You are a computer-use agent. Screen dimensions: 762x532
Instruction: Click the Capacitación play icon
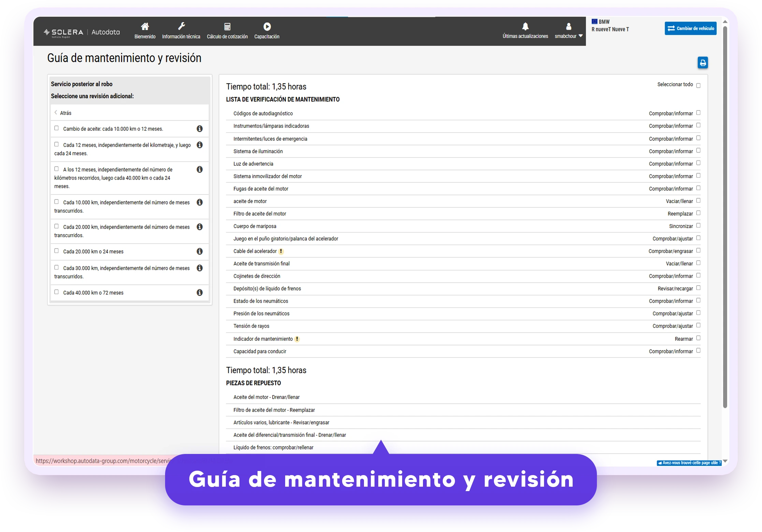[267, 27]
